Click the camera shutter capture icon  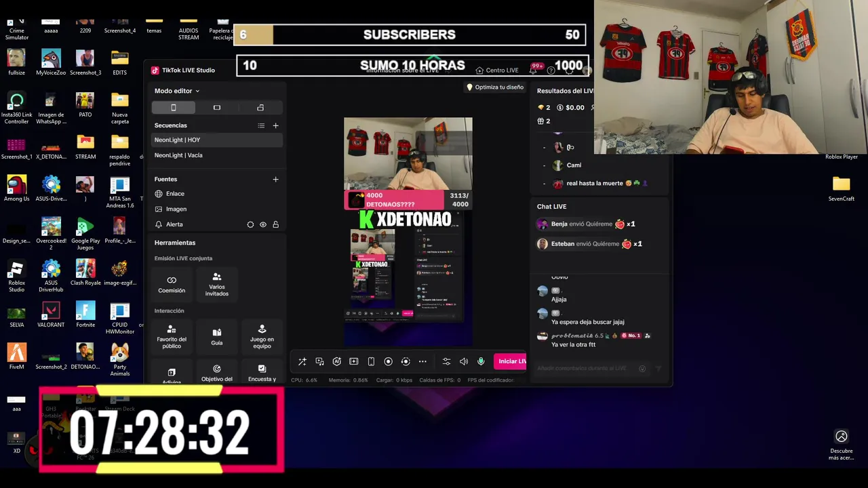tap(406, 362)
